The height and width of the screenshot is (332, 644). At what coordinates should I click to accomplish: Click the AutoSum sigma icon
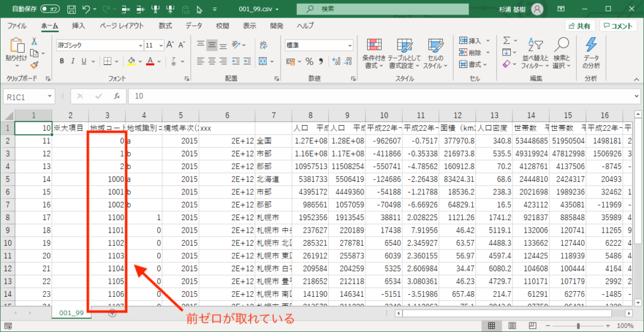coord(507,41)
